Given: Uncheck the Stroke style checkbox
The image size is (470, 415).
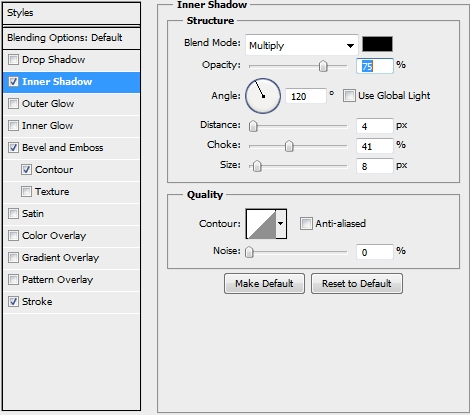Looking at the screenshot, I should point(13,302).
